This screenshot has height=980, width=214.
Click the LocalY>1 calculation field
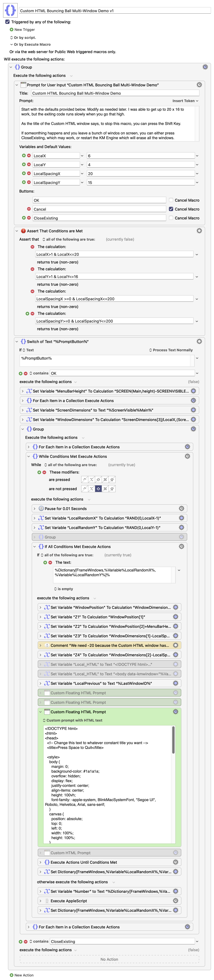click(114, 277)
